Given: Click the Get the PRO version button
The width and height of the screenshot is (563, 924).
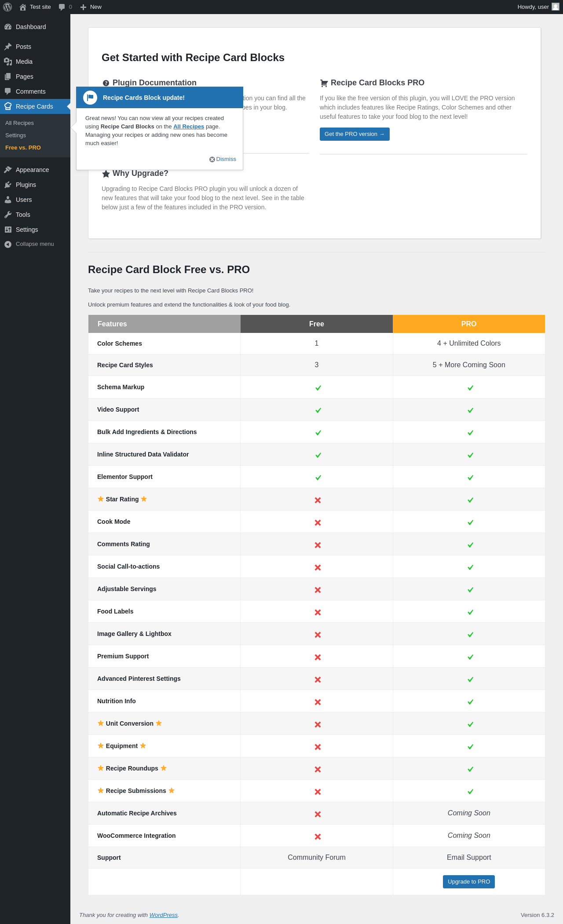Looking at the screenshot, I should click(355, 134).
